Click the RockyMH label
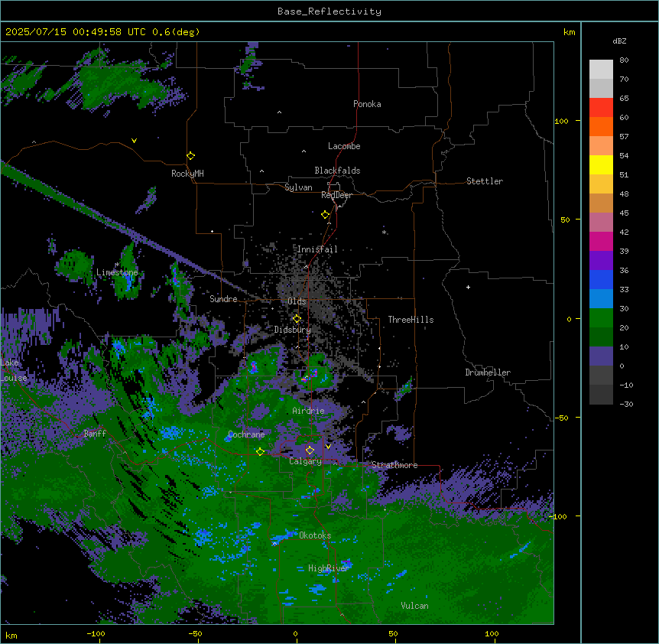Viewport: 659px width, 644px height. [187, 174]
